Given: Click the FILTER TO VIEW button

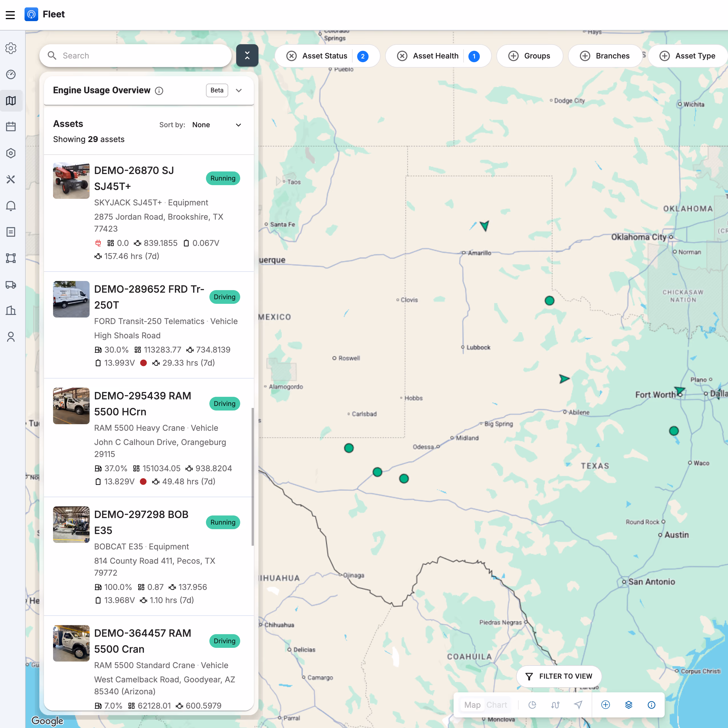Looking at the screenshot, I should (559, 676).
